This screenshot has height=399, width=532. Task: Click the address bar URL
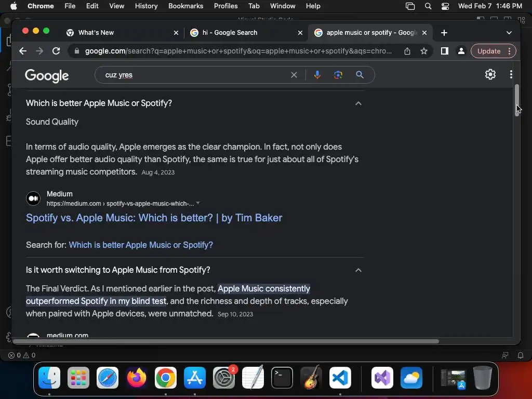point(238,51)
